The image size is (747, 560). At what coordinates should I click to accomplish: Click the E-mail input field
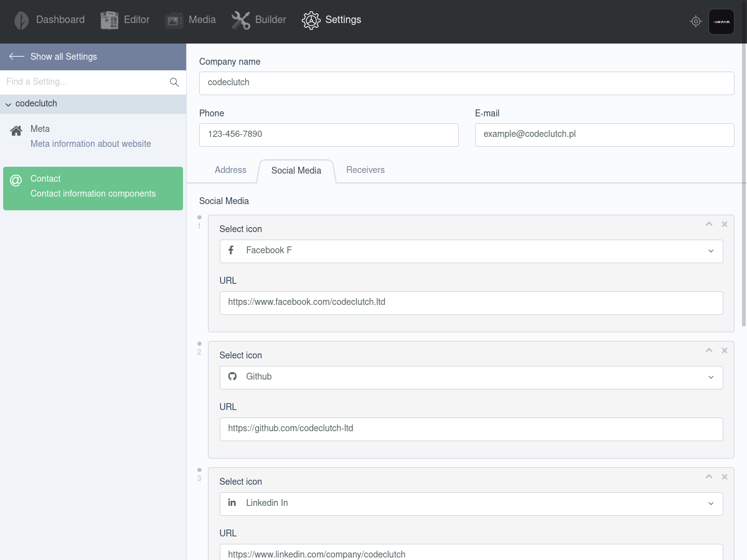coord(604,135)
